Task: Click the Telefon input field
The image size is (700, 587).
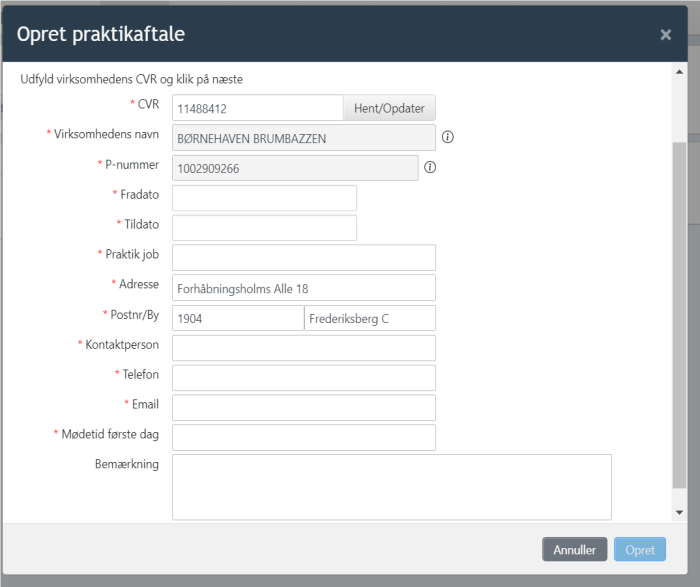Action: [304, 378]
